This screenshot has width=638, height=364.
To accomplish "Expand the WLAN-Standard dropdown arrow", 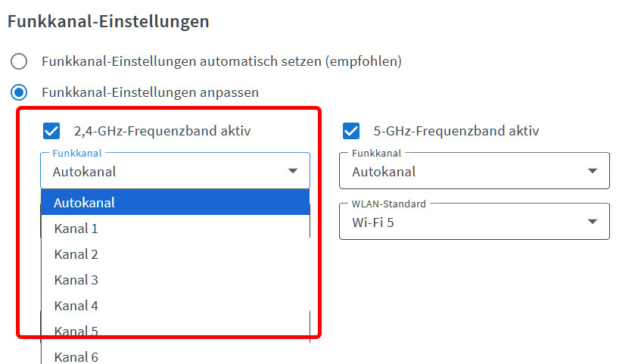I will pyautogui.click(x=593, y=222).
